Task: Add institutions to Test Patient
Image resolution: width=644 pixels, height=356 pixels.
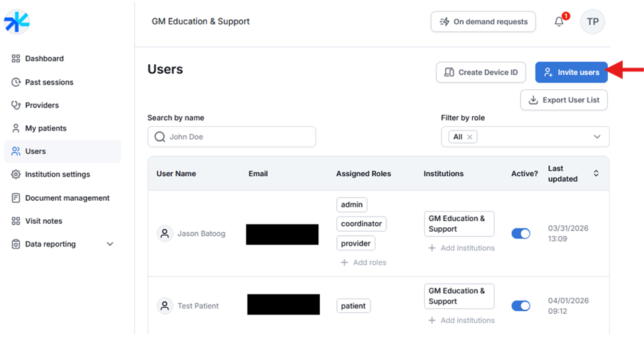Action: (461, 320)
